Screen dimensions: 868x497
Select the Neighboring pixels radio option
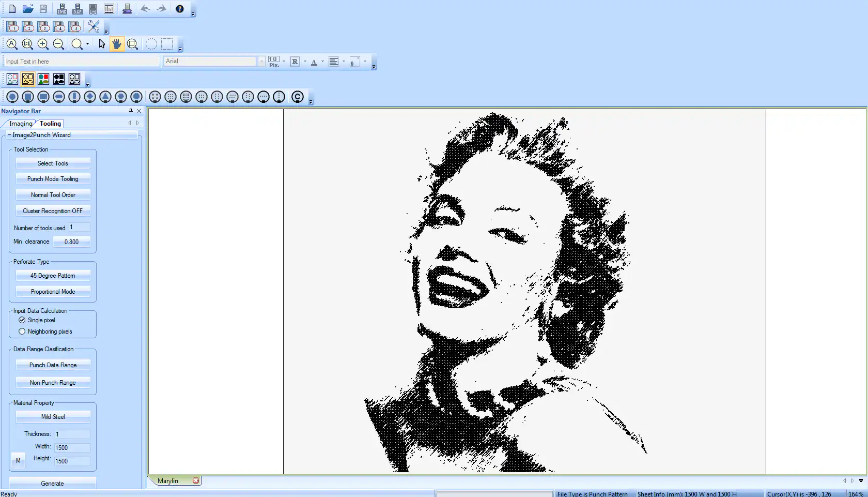pos(22,332)
